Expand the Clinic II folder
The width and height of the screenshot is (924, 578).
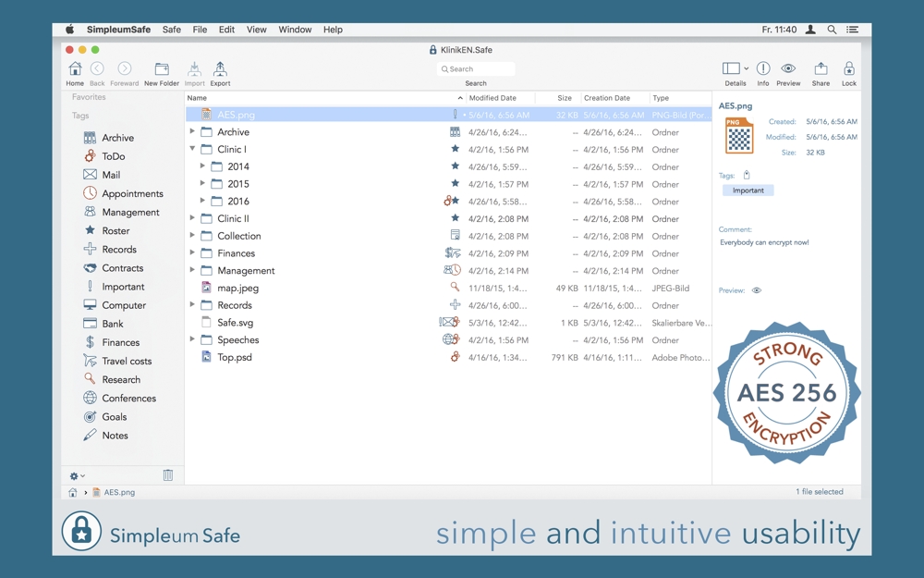[x=192, y=218]
